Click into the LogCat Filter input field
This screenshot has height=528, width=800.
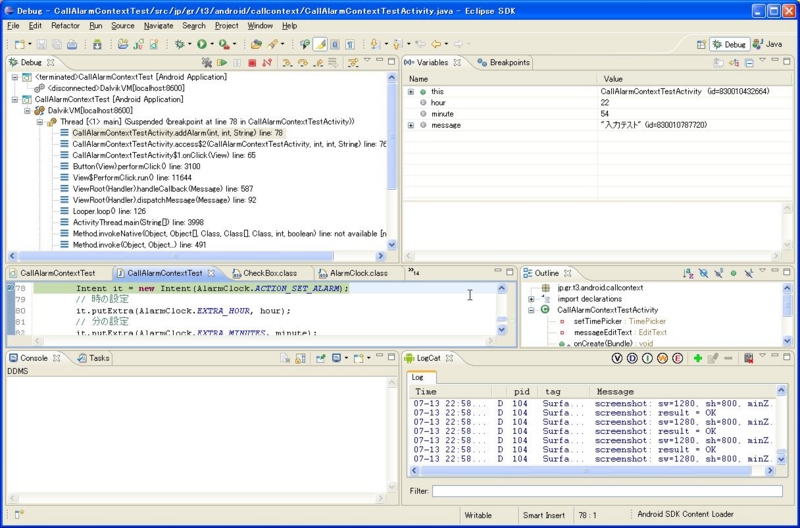click(607, 491)
